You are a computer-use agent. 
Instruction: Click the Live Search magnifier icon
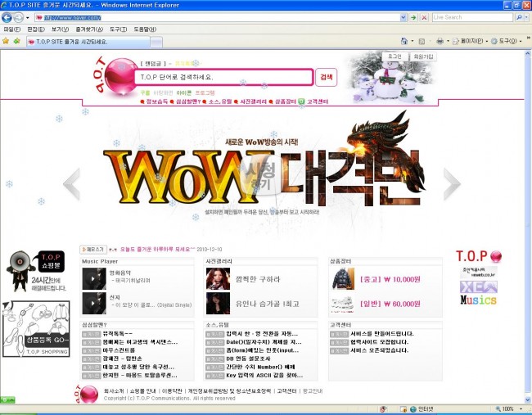click(x=519, y=17)
